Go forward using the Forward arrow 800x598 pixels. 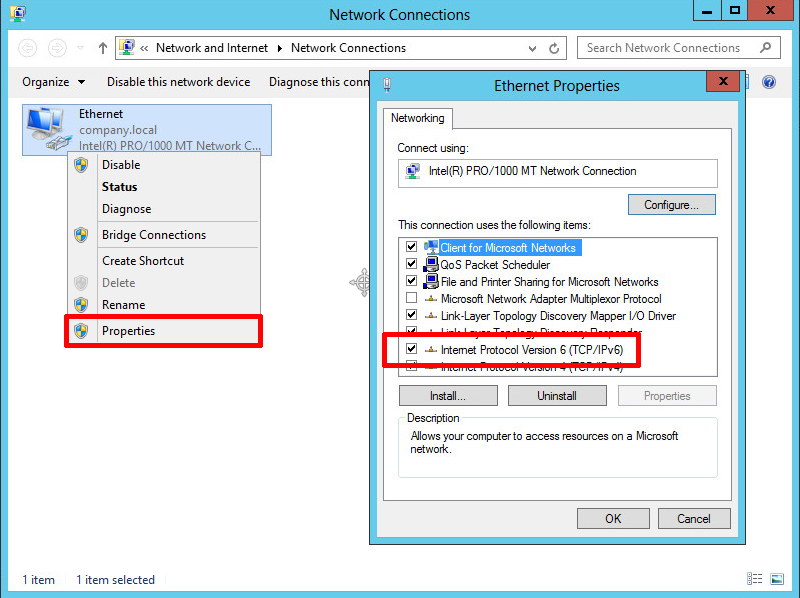57,48
